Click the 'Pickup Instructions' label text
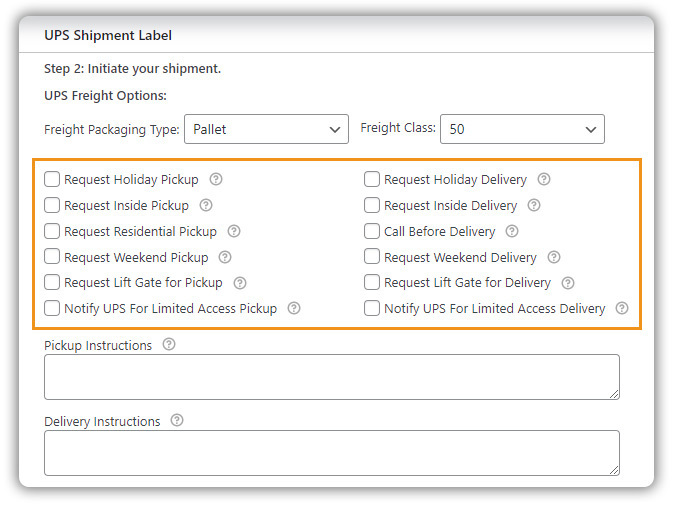Screen dimensions: 675x508 click(x=98, y=345)
